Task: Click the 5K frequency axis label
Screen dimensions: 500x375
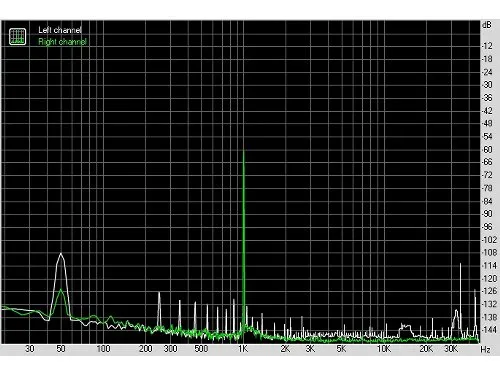Action: point(341,349)
